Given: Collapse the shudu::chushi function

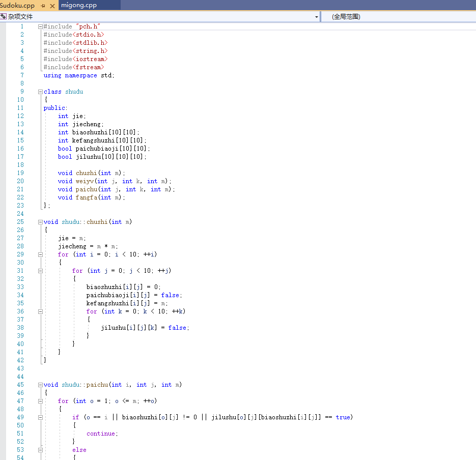Looking at the screenshot, I should [x=40, y=222].
